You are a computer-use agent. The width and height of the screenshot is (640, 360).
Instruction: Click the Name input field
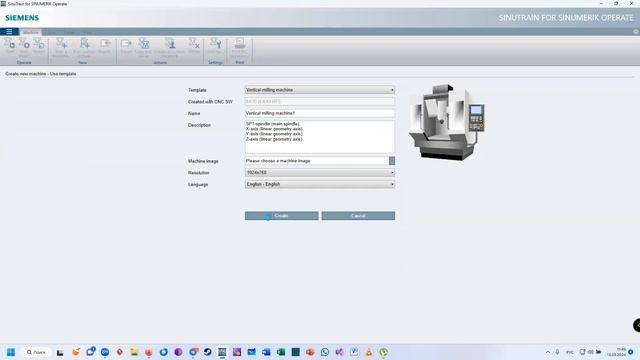(x=320, y=113)
